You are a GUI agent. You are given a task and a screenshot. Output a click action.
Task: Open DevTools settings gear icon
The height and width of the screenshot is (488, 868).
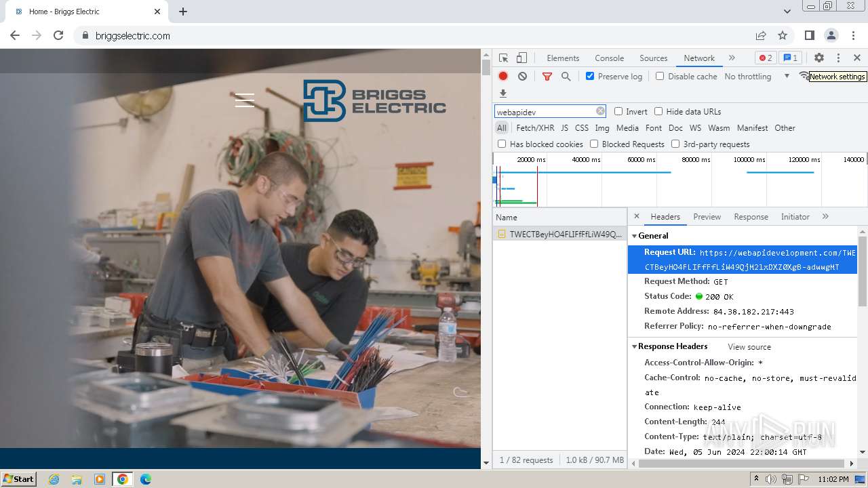click(x=819, y=58)
